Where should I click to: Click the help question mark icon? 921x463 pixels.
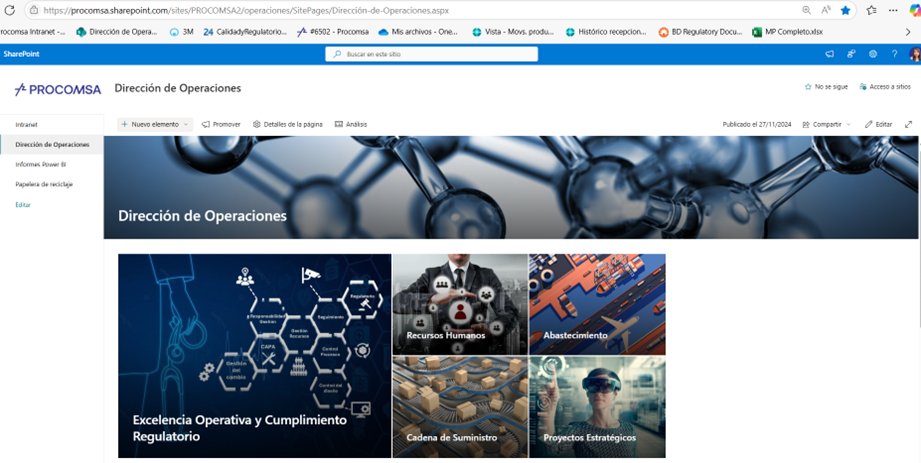(x=894, y=54)
